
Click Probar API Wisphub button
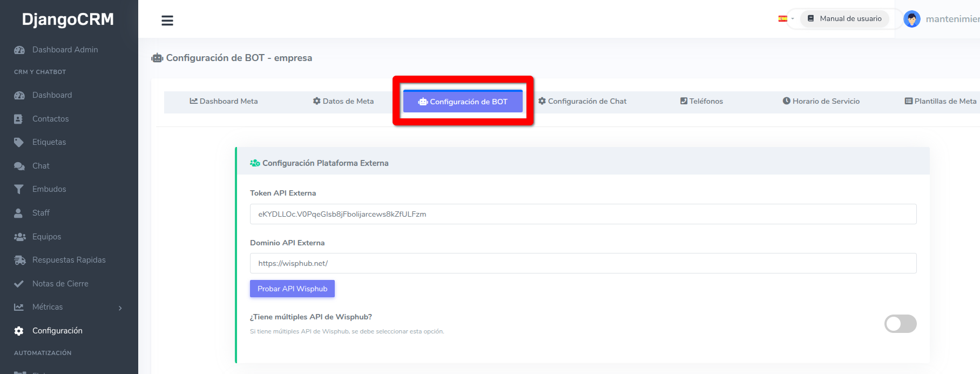(x=292, y=289)
